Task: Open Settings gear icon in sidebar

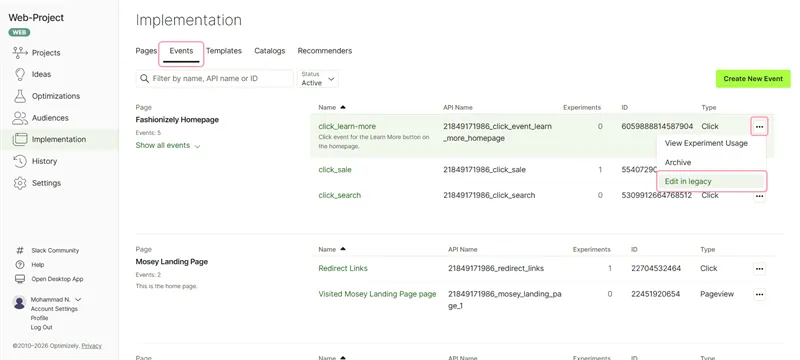Action: (20, 183)
